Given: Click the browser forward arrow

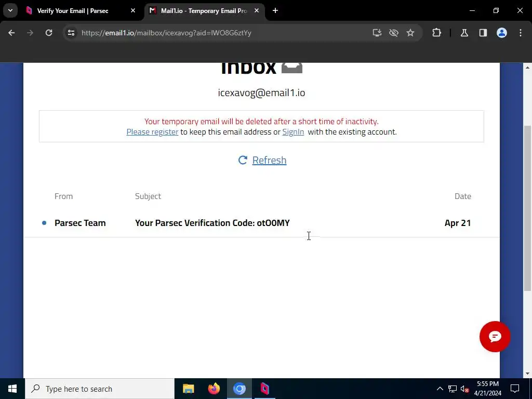Looking at the screenshot, I should [x=30, y=33].
